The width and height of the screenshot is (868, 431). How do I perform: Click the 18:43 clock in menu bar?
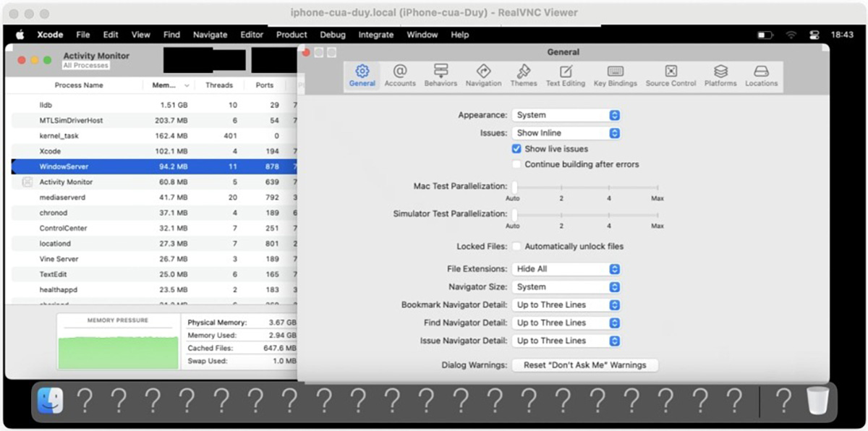pyautogui.click(x=842, y=35)
